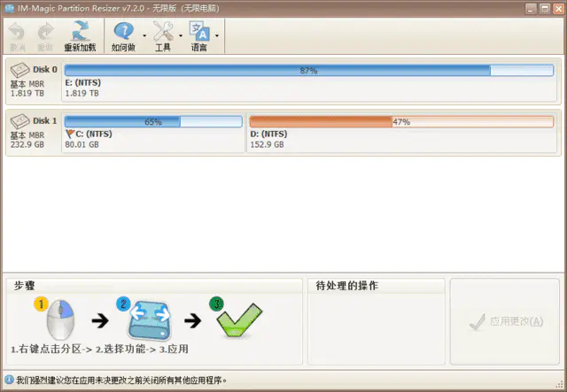Select the Disk 1 drive icon
567x392 pixels.
tap(19, 121)
